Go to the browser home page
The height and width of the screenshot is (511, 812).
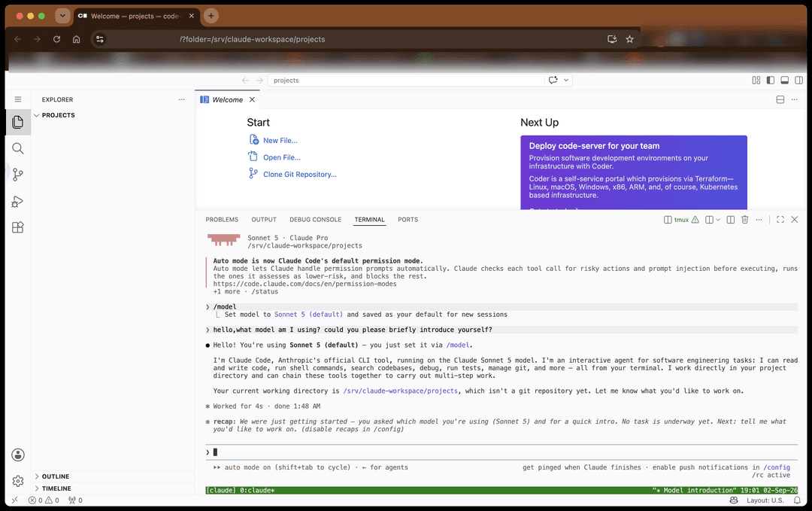[x=76, y=39]
